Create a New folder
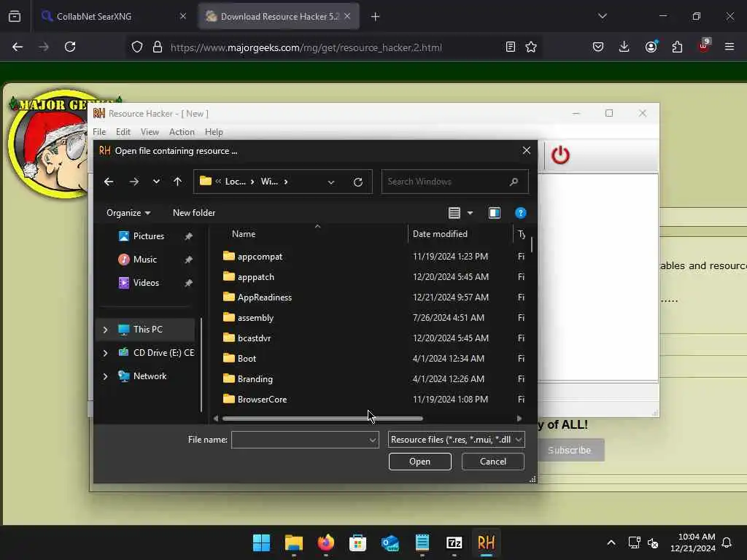The image size is (747, 560). coord(194,213)
